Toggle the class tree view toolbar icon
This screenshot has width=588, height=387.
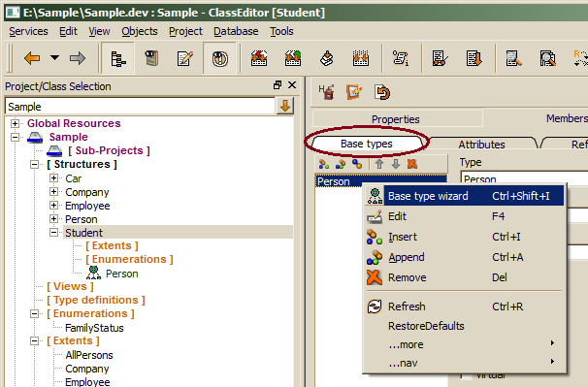pyautogui.click(x=118, y=58)
